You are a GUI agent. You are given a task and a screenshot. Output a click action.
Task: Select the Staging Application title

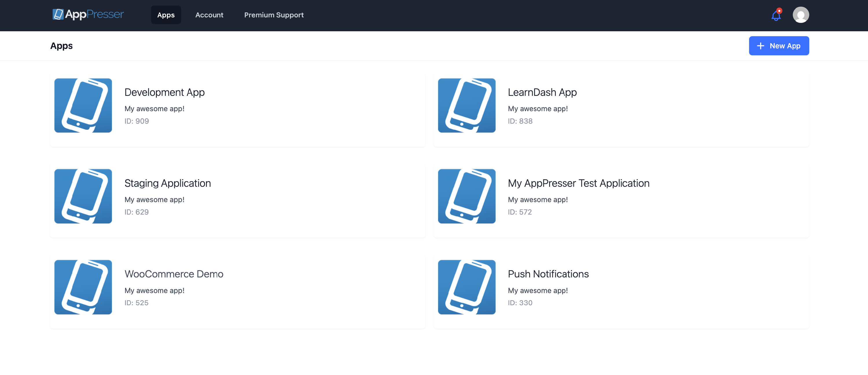pos(168,183)
